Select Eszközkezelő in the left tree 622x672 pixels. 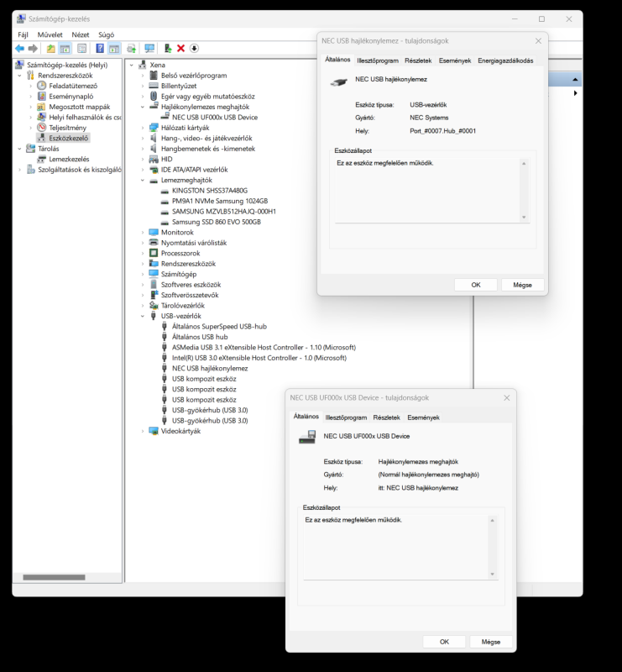click(69, 138)
